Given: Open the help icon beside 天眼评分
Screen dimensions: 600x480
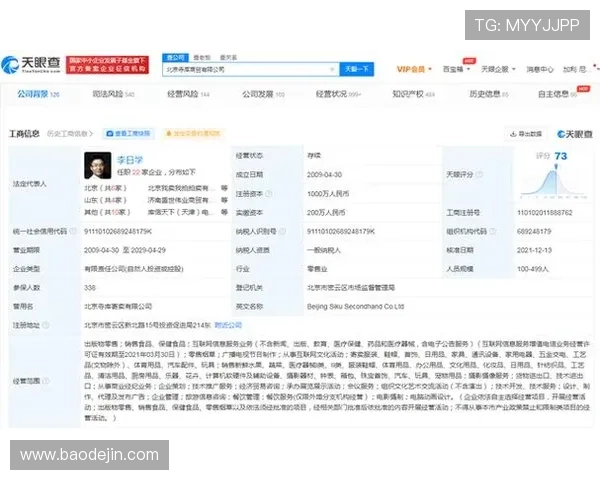Looking at the screenshot, I should [479, 175].
